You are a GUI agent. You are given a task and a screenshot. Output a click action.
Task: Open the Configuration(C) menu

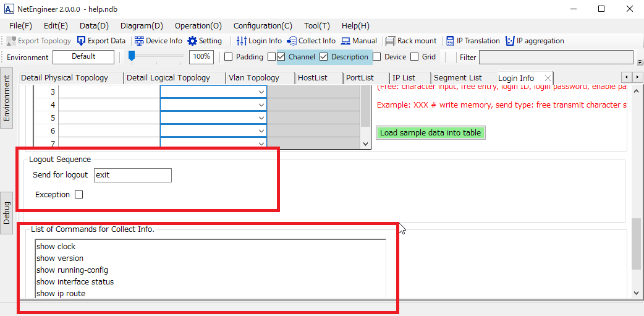point(263,26)
